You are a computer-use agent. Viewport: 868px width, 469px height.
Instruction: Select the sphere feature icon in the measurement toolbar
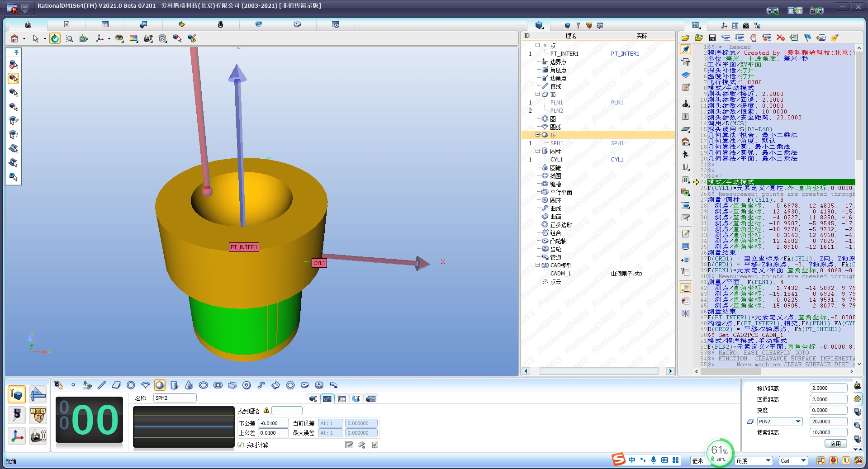[x=160, y=385]
